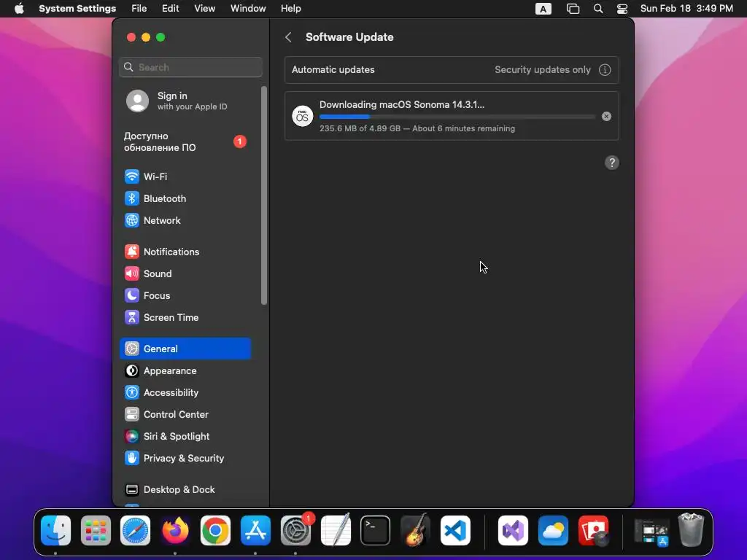This screenshot has width=747, height=560.
Task: Open the File menu
Action: click(x=139, y=9)
